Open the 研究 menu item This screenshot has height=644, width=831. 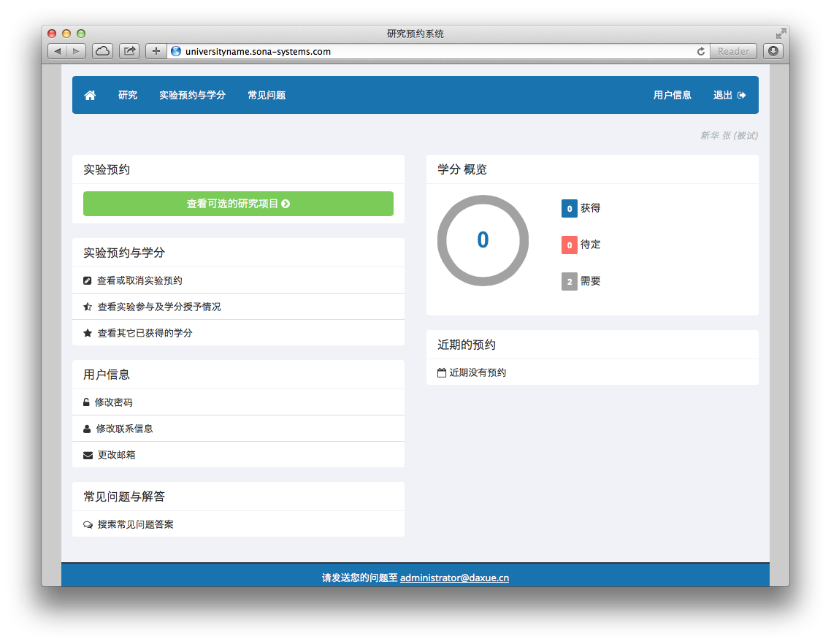click(x=128, y=95)
